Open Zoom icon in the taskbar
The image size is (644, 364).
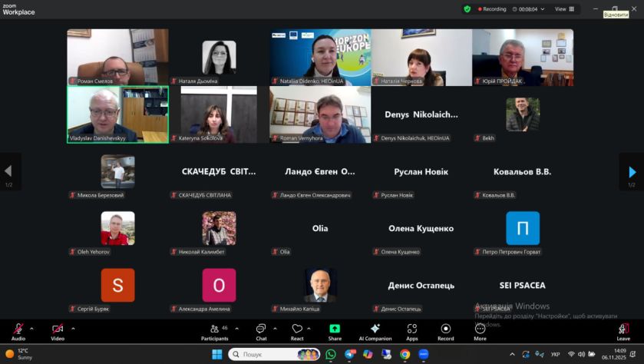point(424,354)
